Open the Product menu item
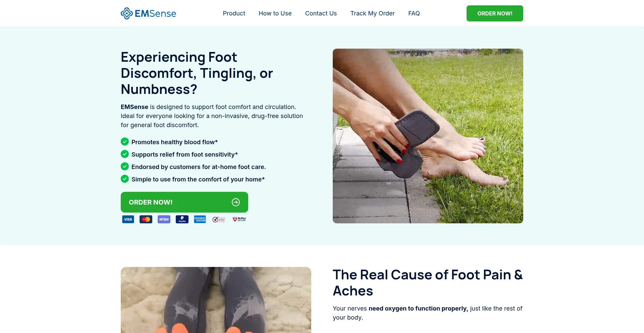The height and width of the screenshot is (333, 644). pos(234,13)
